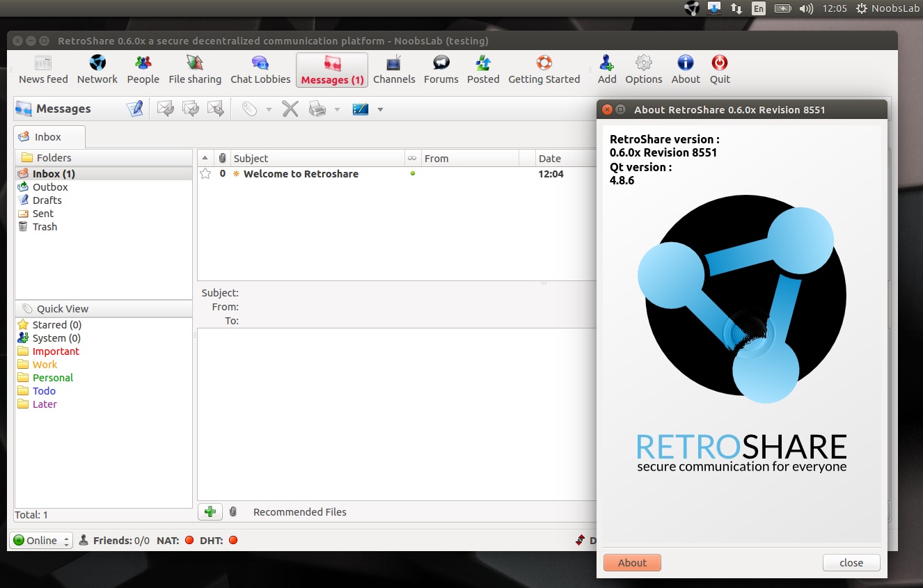The height and width of the screenshot is (588, 923).
Task: Star the Welcome to Retroshare message
Action: (x=205, y=174)
